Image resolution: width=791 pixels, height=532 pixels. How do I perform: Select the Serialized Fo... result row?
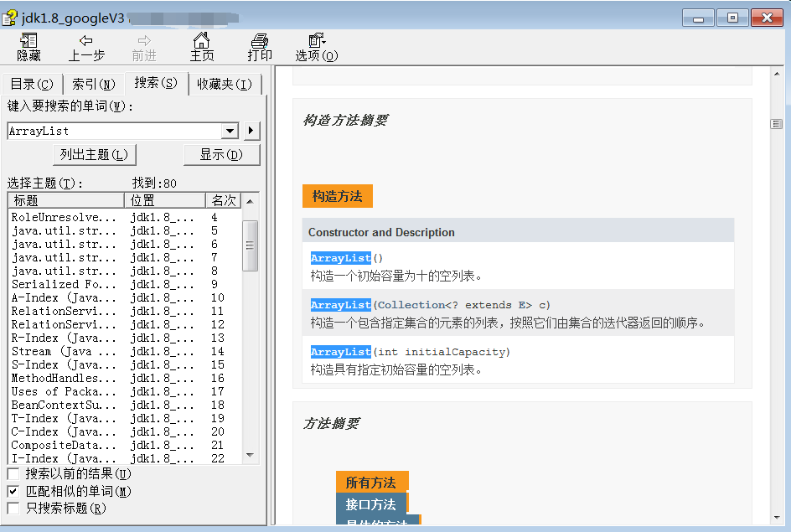click(125, 284)
